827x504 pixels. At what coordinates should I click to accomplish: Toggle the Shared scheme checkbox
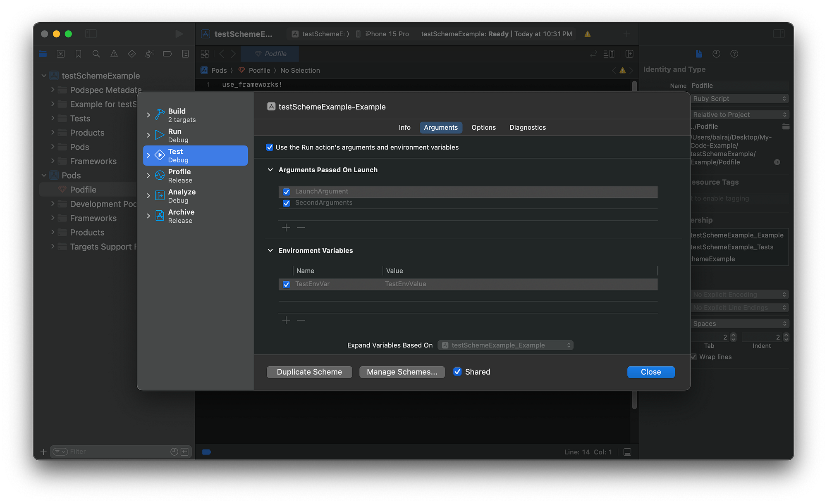457,372
